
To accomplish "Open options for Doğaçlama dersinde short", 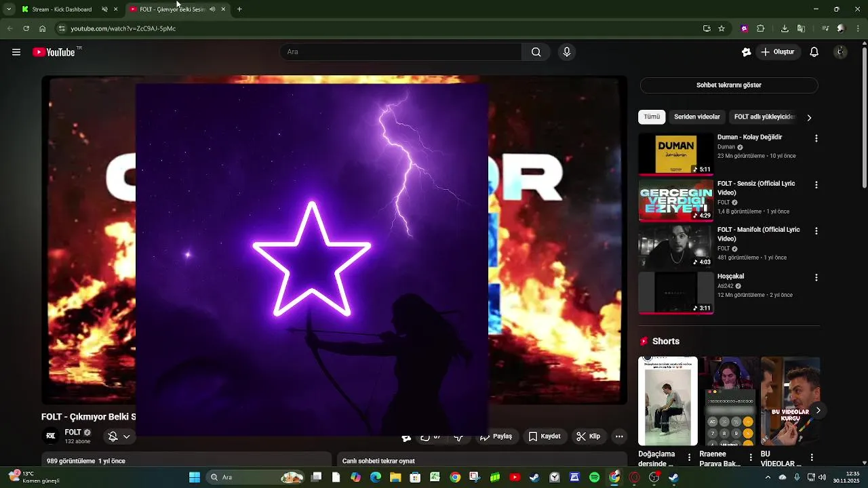I will (690, 457).
